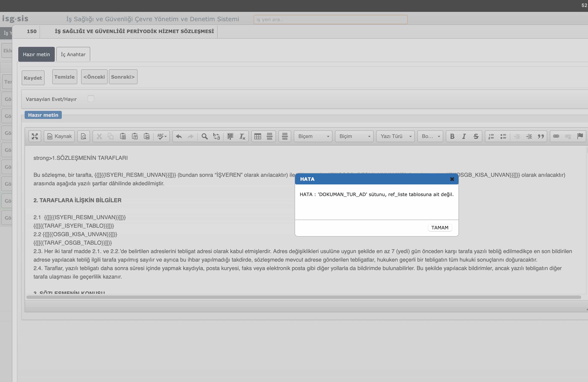Toggle the Kaynak source view
The height and width of the screenshot is (382, 588).
point(59,136)
